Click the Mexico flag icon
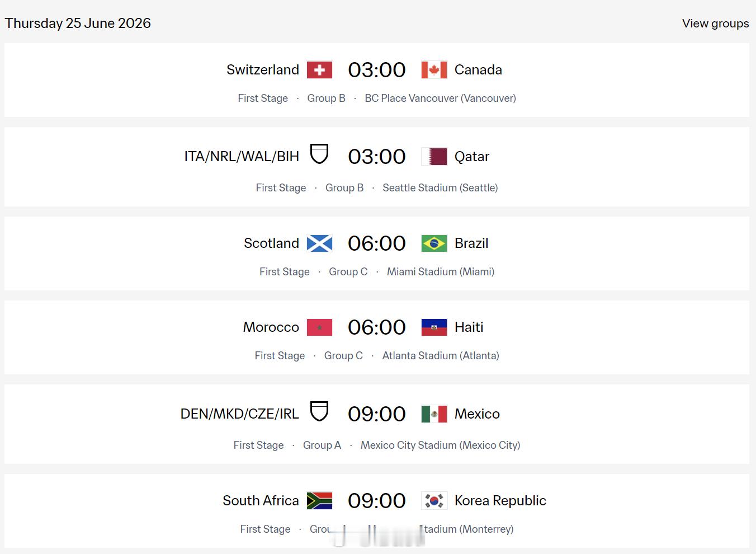 coord(434,414)
